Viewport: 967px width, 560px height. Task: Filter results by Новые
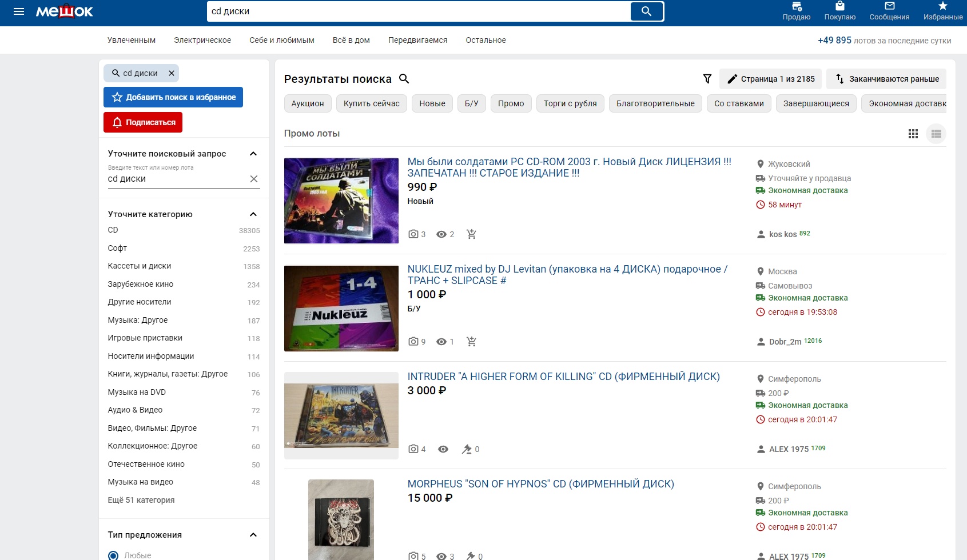pyautogui.click(x=432, y=103)
